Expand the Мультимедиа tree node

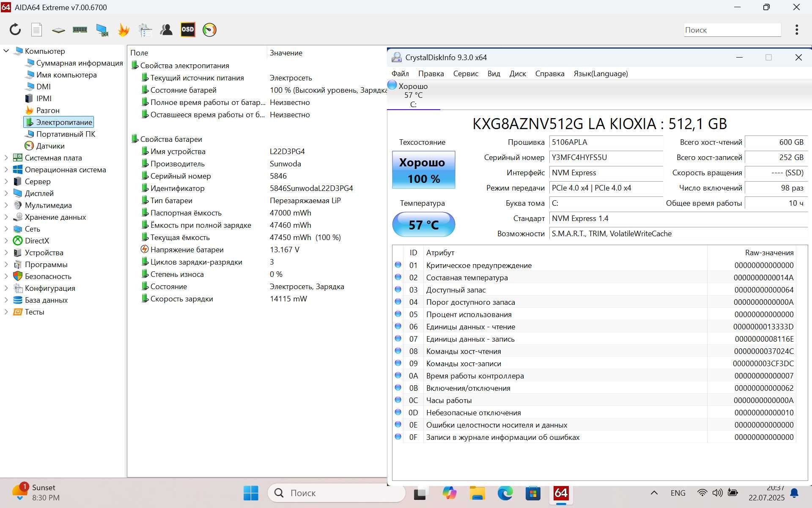click(6, 205)
